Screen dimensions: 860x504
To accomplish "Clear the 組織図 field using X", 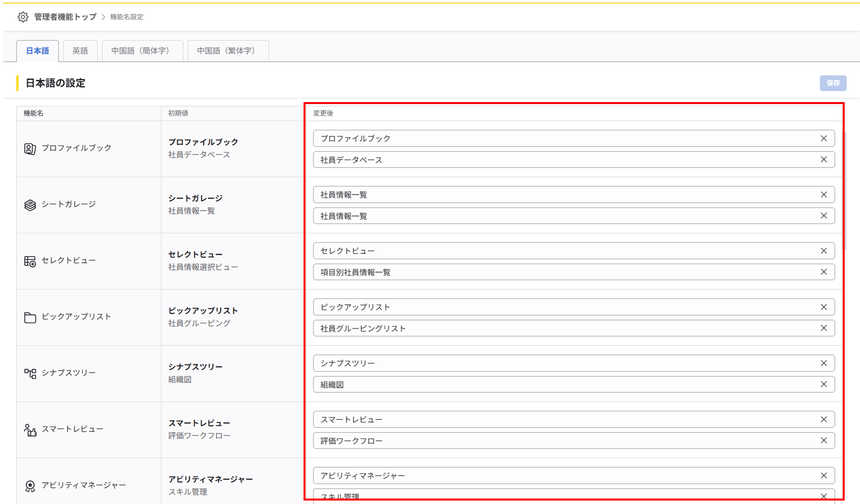I will [x=824, y=385].
